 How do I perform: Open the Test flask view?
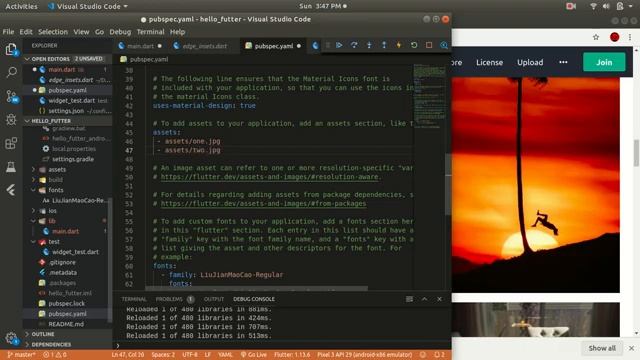11,167
